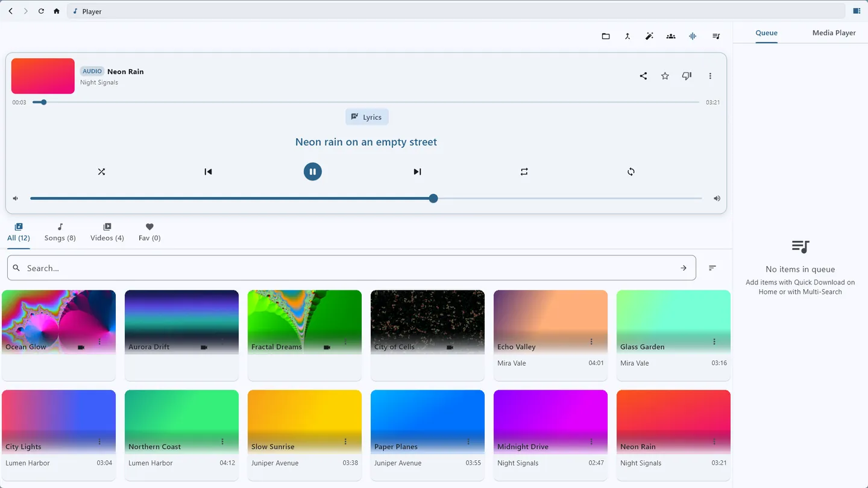Screen dimensions: 868x488
Task: Share the Neon Rain track
Action: coord(643,76)
